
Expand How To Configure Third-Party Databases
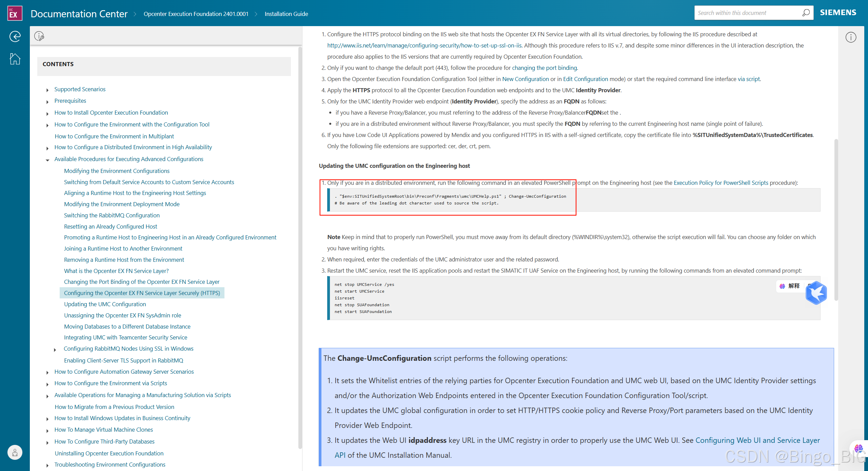tap(47, 443)
